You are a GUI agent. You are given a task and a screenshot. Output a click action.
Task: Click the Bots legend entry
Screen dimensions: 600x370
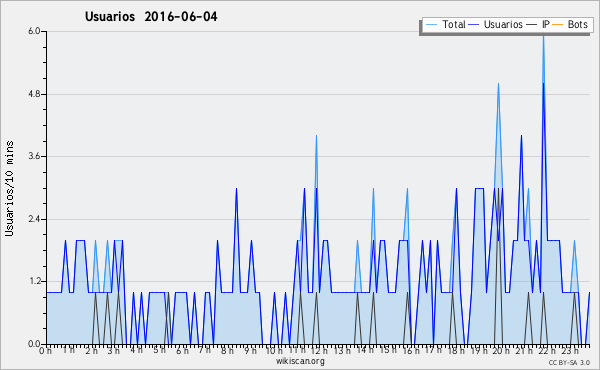click(x=570, y=24)
